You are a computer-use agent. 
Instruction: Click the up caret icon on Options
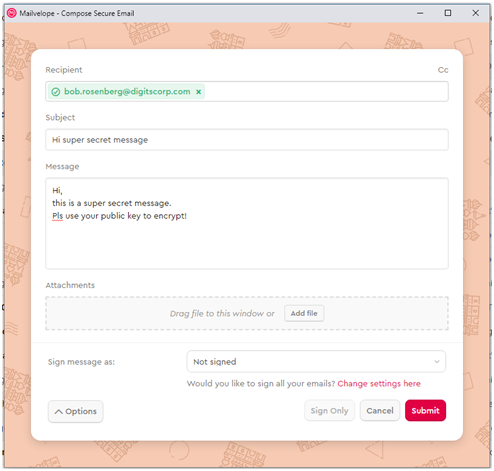(x=59, y=412)
